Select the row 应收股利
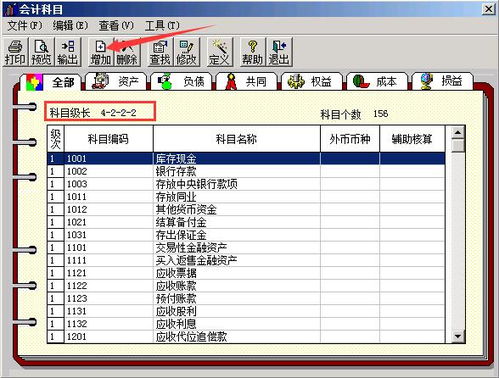This screenshot has height=378, width=499. 246,311
